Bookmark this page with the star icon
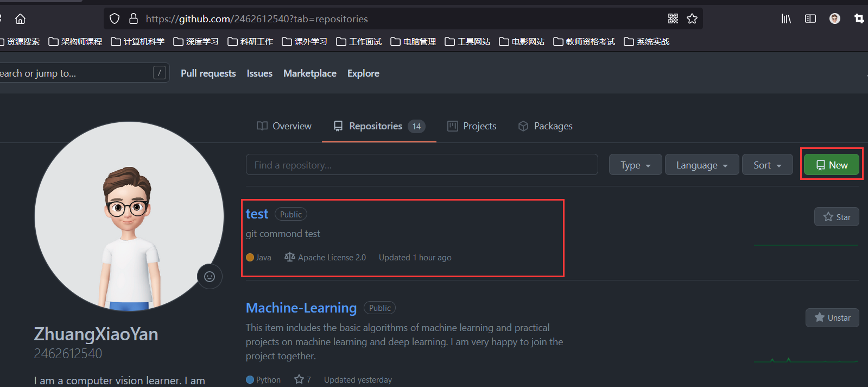This screenshot has height=387, width=868. 692,19
